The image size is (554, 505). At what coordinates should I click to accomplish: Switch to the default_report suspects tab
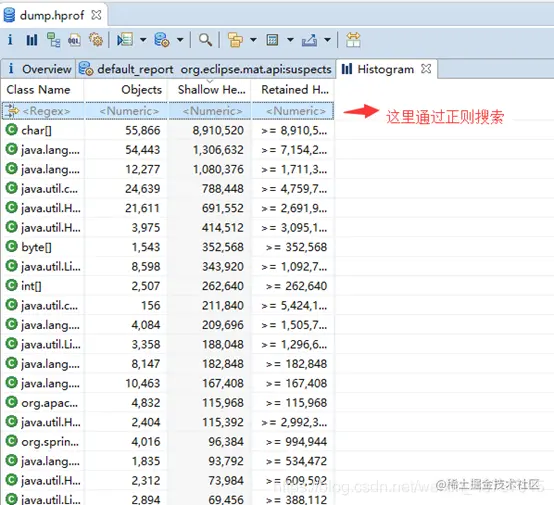click(205, 69)
